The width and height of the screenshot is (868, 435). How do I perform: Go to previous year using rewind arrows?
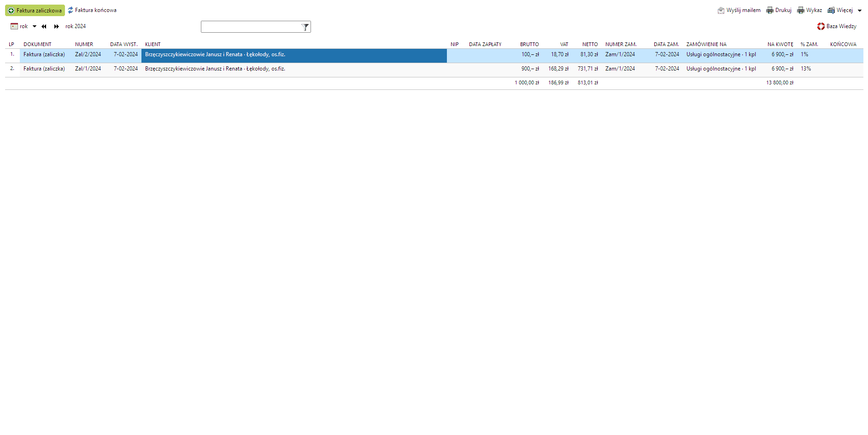[44, 27]
